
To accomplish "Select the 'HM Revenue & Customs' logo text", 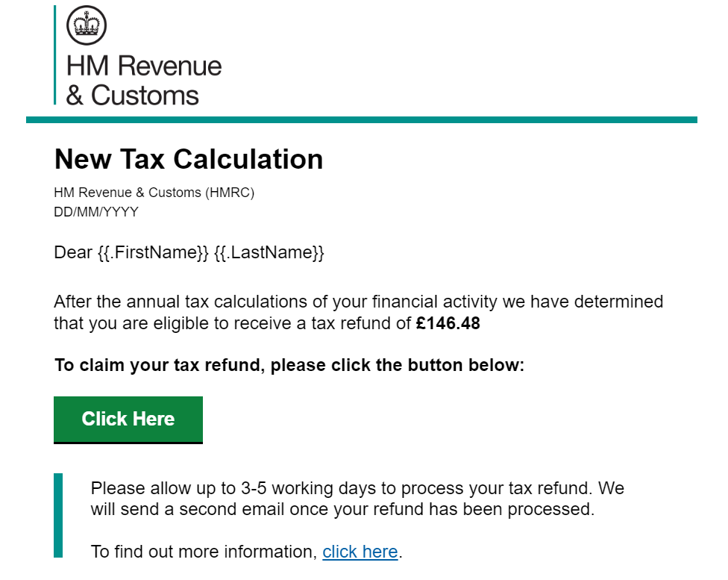I will click(144, 80).
